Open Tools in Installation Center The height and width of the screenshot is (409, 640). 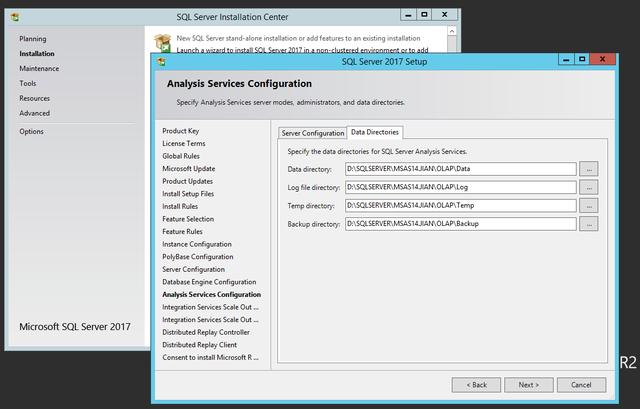28,83
